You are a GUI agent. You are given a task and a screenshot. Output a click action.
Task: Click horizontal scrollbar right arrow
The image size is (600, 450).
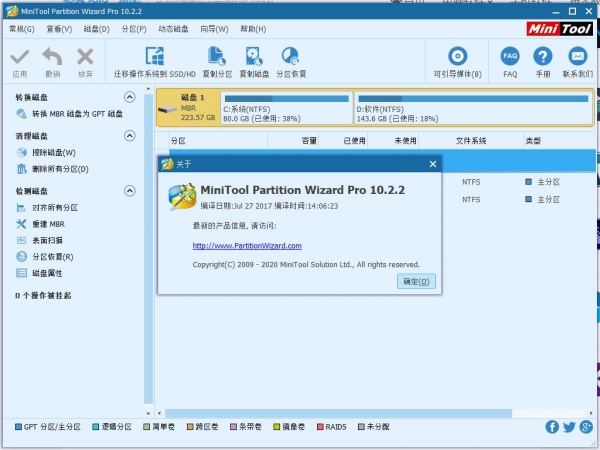coord(591,413)
